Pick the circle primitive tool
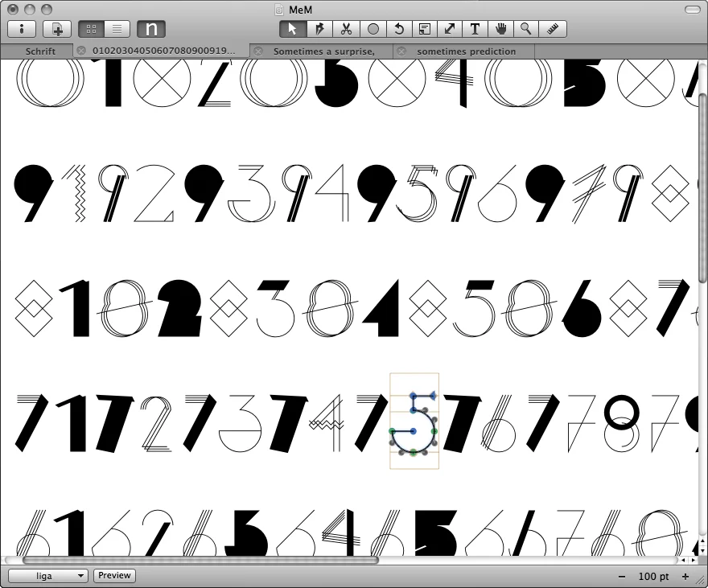This screenshot has height=588, width=708. click(x=373, y=29)
